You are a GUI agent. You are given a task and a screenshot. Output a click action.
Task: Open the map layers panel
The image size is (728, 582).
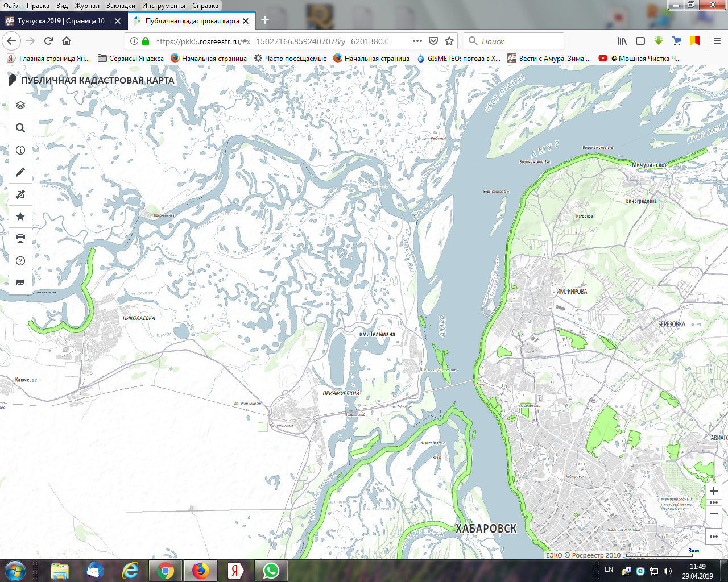20,105
